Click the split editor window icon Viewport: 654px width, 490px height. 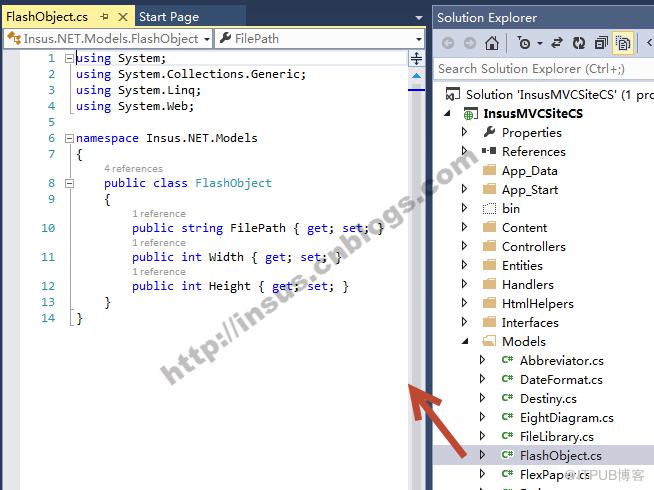pyautogui.click(x=416, y=58)
